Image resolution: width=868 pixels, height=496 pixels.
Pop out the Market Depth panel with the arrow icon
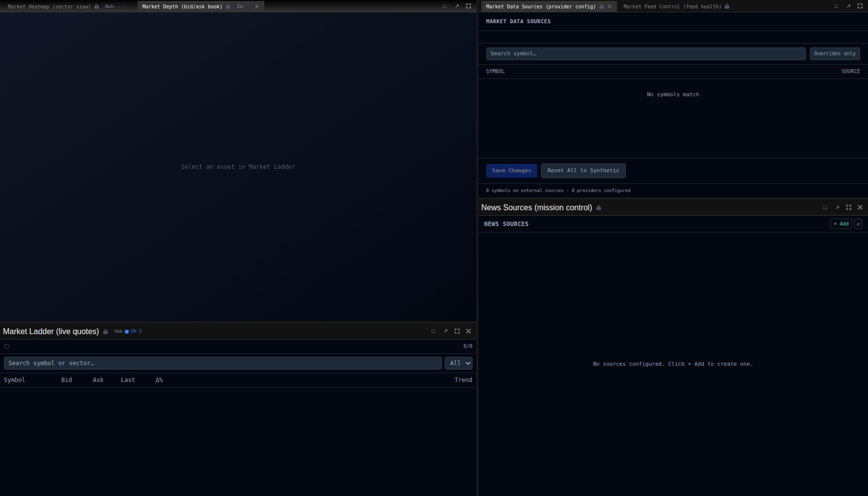pos(457,6)
